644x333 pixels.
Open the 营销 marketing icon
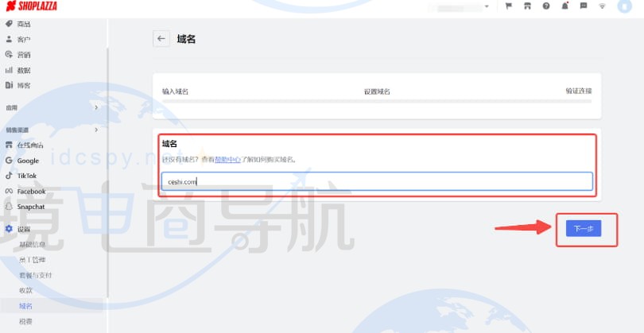[9, 55]
